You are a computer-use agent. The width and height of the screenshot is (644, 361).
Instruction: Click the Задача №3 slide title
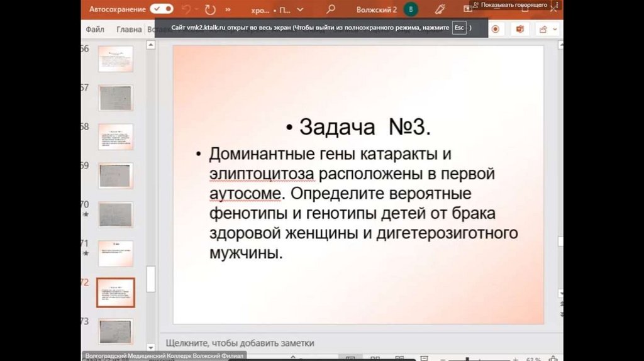[x=358, y=126]
